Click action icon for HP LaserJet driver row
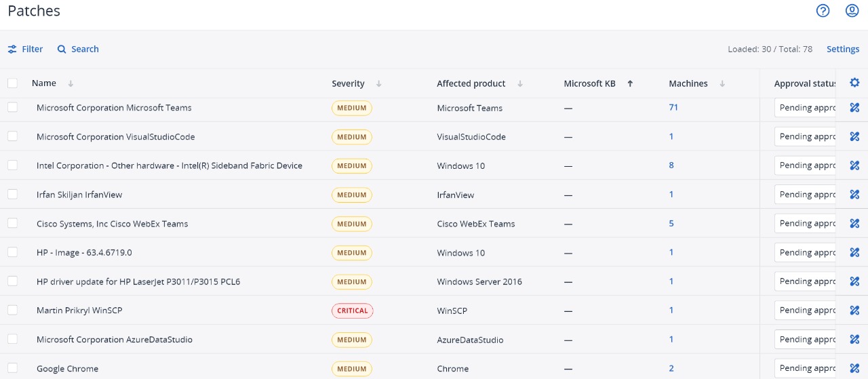This screenshot has width=868, height=379. [854, 281]
